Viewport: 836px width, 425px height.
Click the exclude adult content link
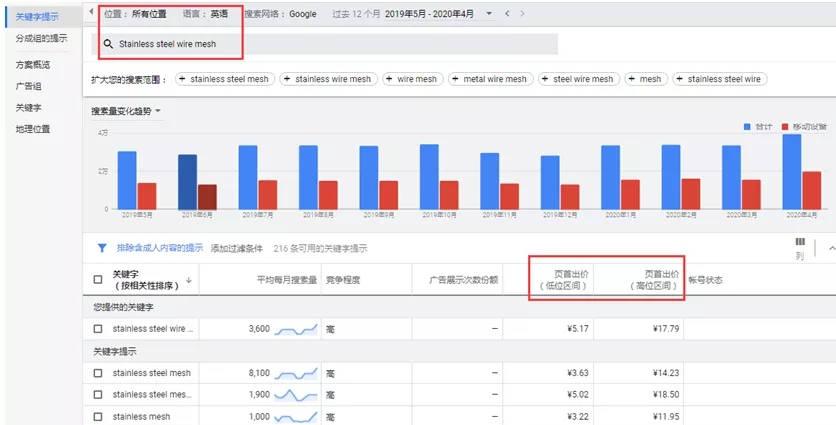pyautogui.click(x=160, y=248)
